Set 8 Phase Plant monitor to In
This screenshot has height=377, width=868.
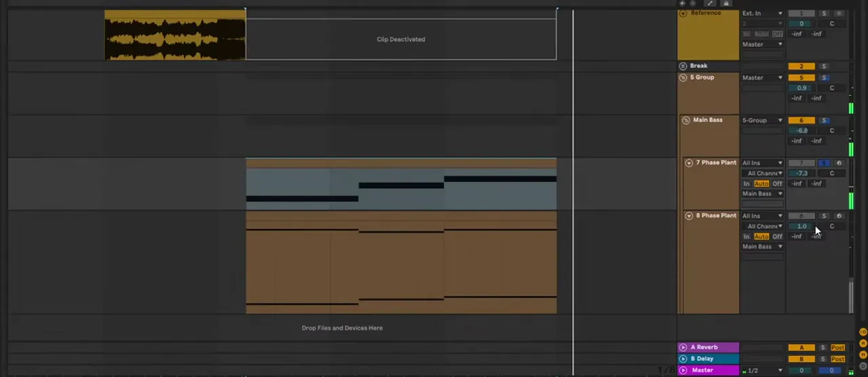coord(747,237)
